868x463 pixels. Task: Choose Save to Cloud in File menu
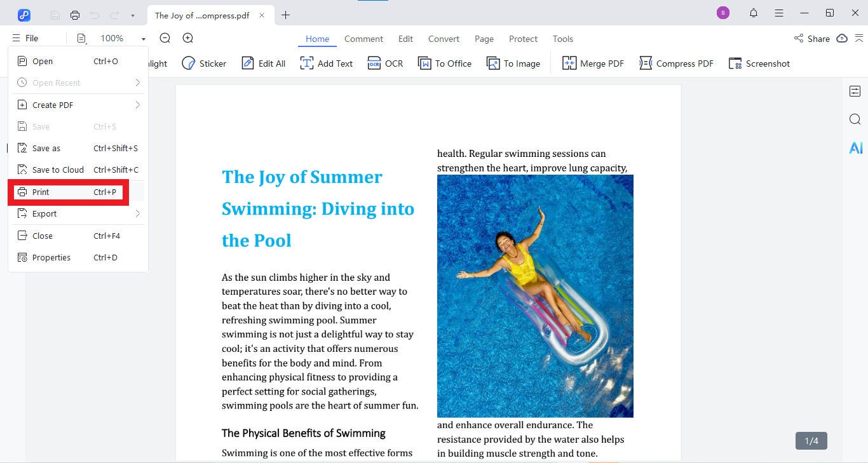click(x=78, y=170)
